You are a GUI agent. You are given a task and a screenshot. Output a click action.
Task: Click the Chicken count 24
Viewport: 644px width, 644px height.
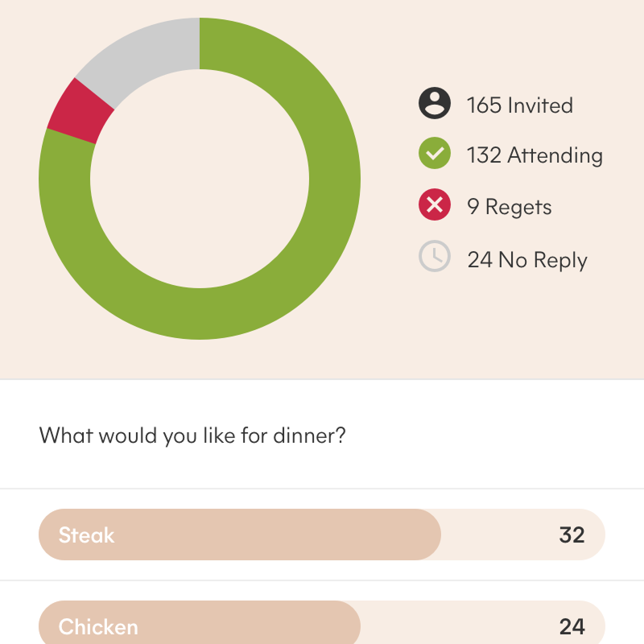[x=572, y=627]
